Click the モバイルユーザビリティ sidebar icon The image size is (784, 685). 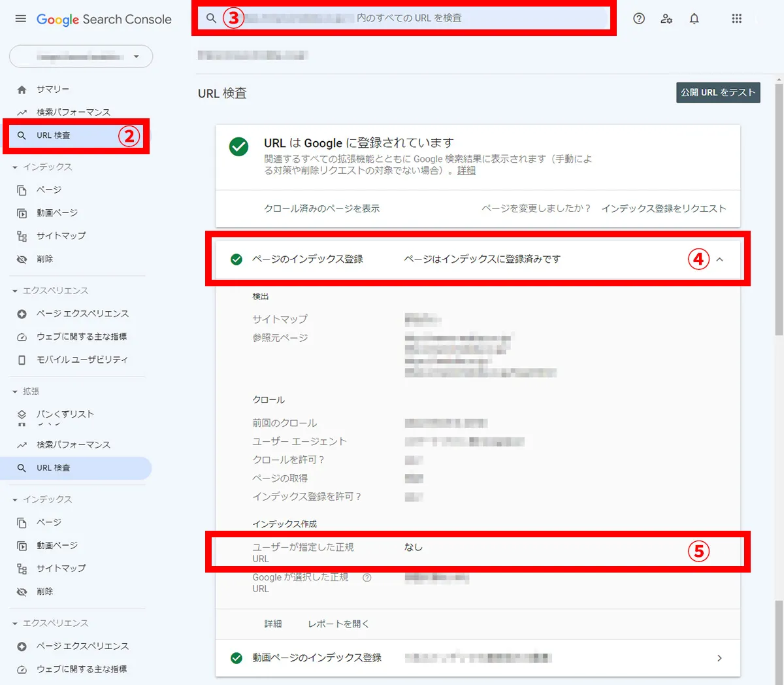(x=22, y=359)
